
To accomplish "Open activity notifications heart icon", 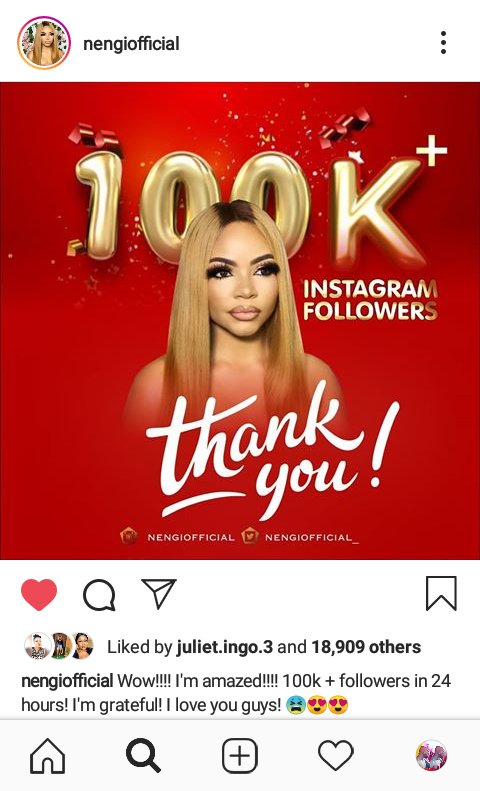I will (x=336, y=756).
